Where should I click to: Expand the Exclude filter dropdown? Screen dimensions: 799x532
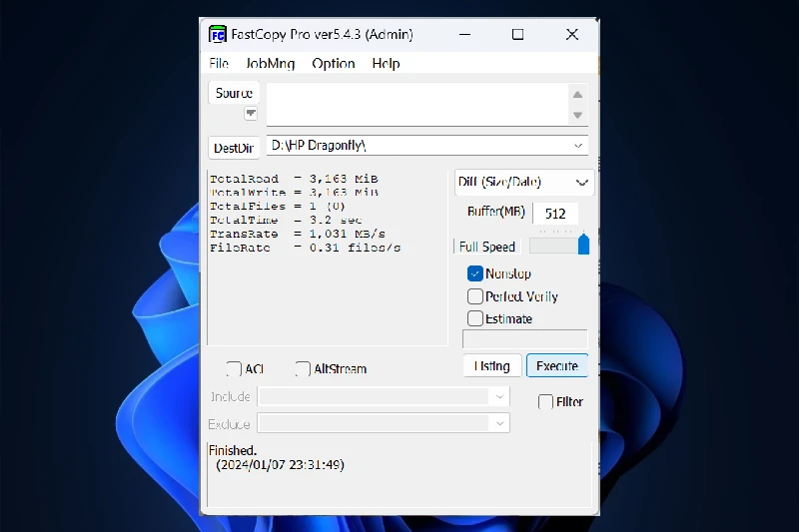click(x=499, y=423)
